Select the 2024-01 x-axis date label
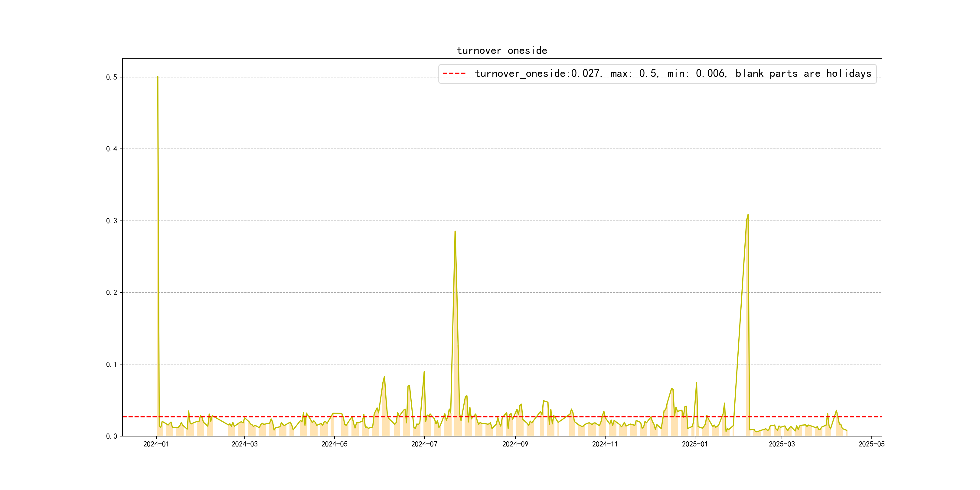The height and width of the screenshot is (490, 980). coord(156,444)
